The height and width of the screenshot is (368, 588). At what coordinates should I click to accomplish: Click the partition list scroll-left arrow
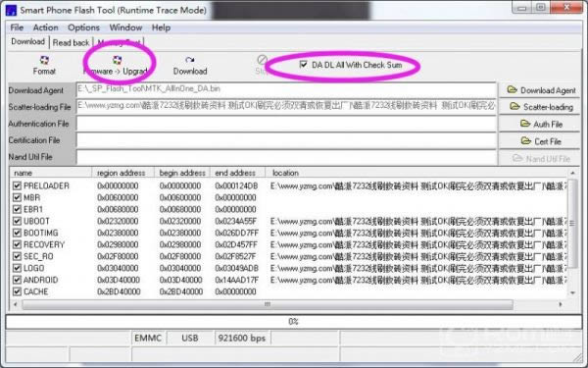coord(15,304)
